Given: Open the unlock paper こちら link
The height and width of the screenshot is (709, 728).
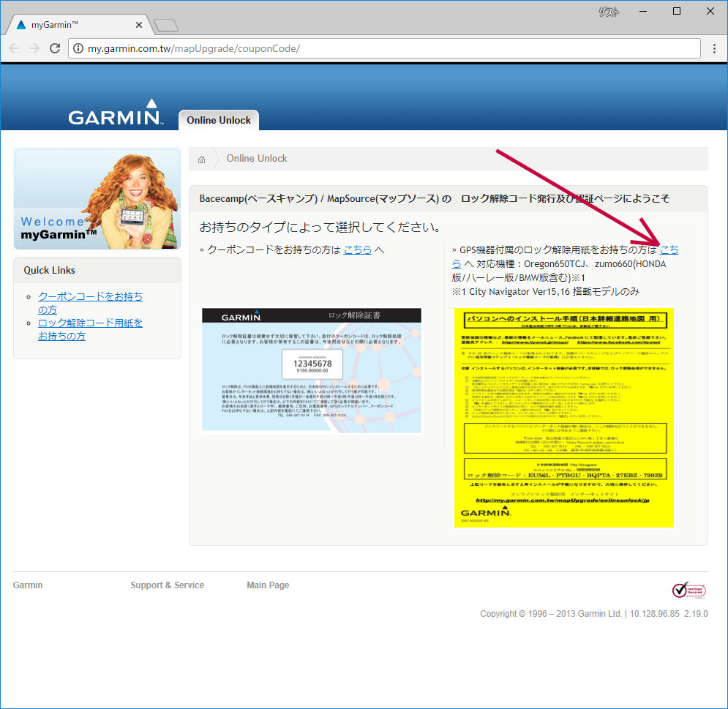Looking at the screenshot, I should click(x=669, y=250).
